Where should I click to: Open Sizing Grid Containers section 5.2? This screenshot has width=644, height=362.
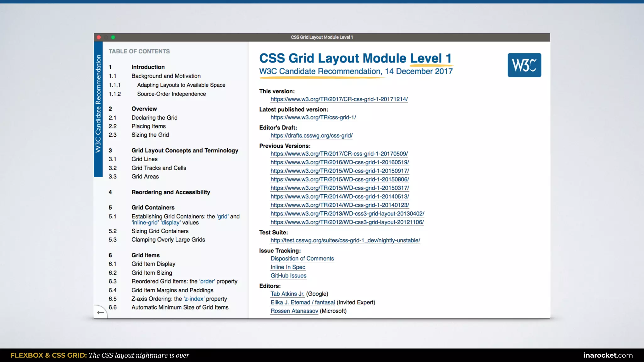pos(160,231)
